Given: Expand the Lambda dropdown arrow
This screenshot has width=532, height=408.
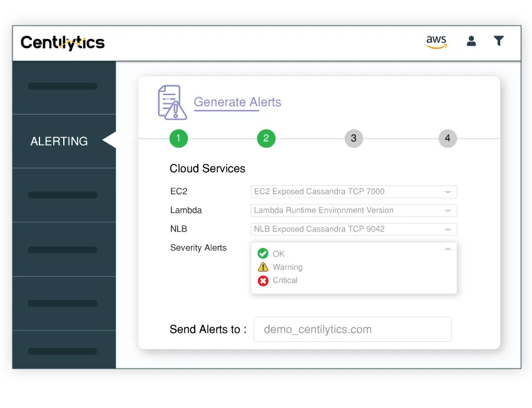Looking at the screenshot, I should click(448, 211).
